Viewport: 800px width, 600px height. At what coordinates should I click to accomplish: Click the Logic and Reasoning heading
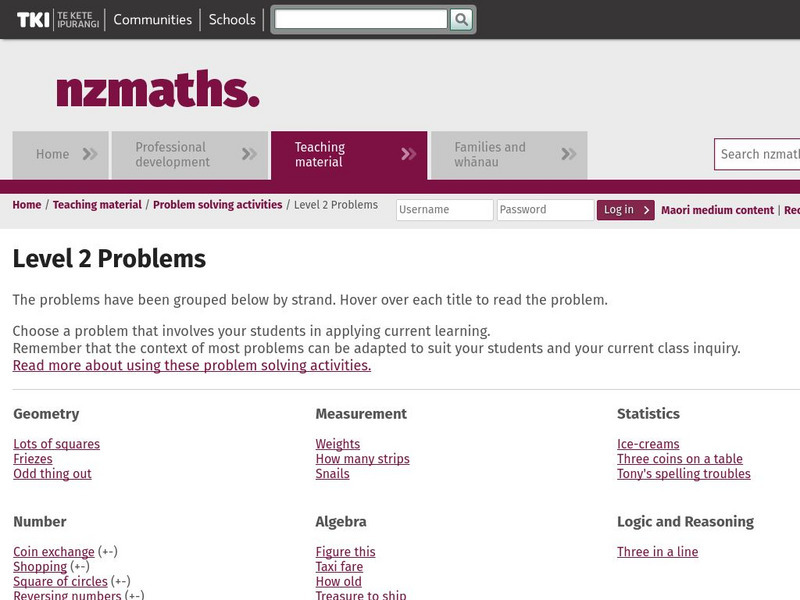pos(685,521)
